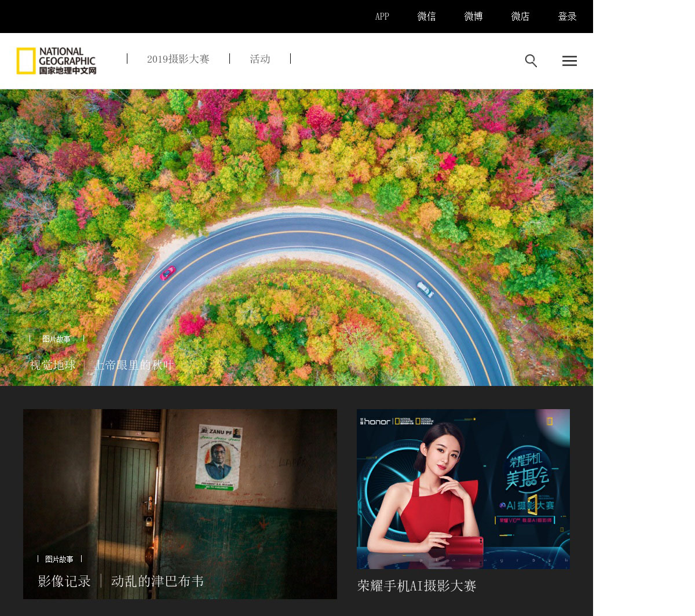
Task: Click the 图片故事 tag on Zimbabwe card
Action: click(59, 559)
